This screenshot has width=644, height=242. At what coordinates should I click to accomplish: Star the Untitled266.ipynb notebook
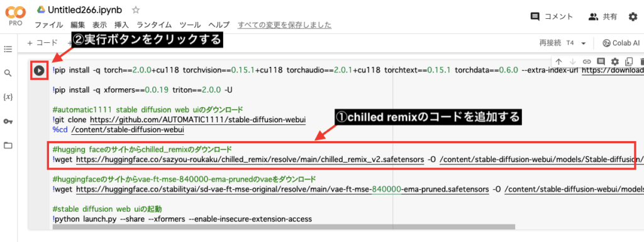136,9
